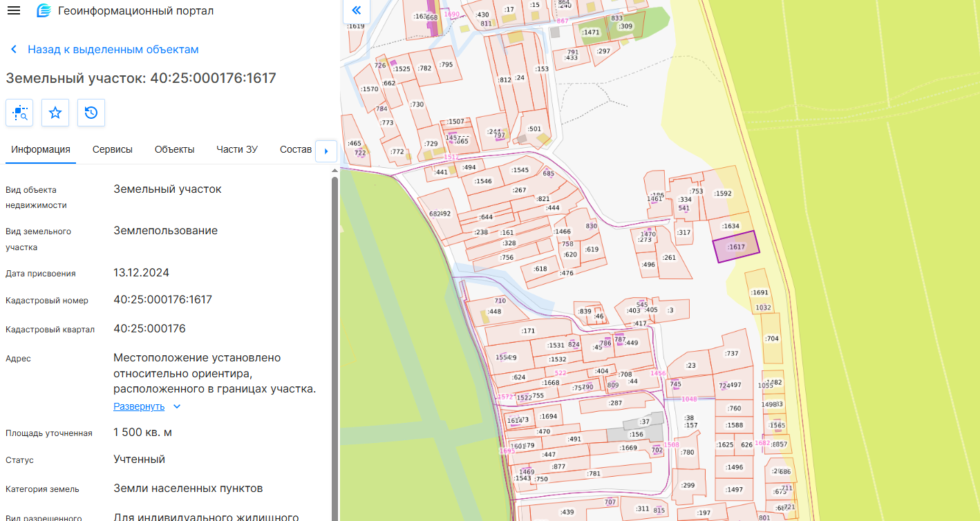This screenshot has width=980, height=521.
Task: Click parcel :501 on the map
Action: click(x=534, y=129)
